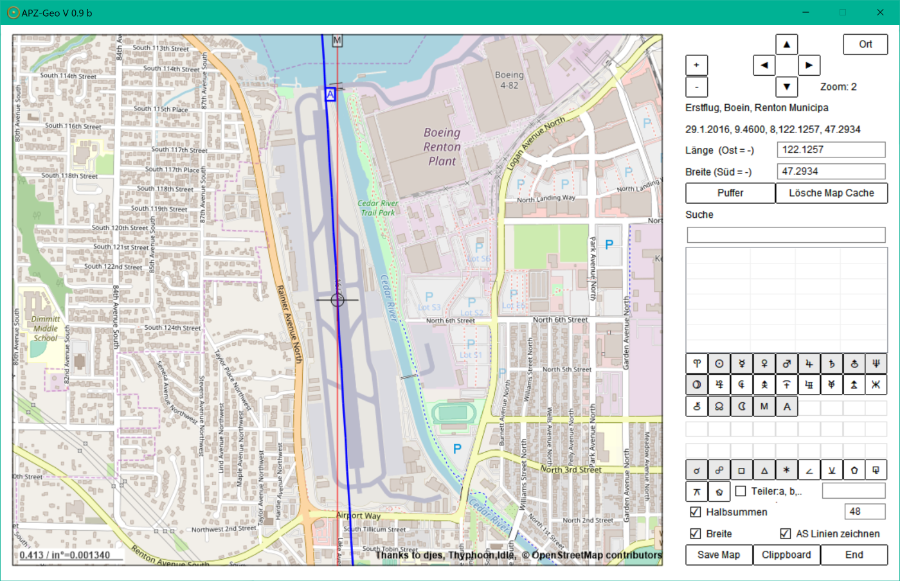Click the 'Zoom: 2' label
Image resolution: width=900 pixels, height=581 pixels.
(838, 87)
